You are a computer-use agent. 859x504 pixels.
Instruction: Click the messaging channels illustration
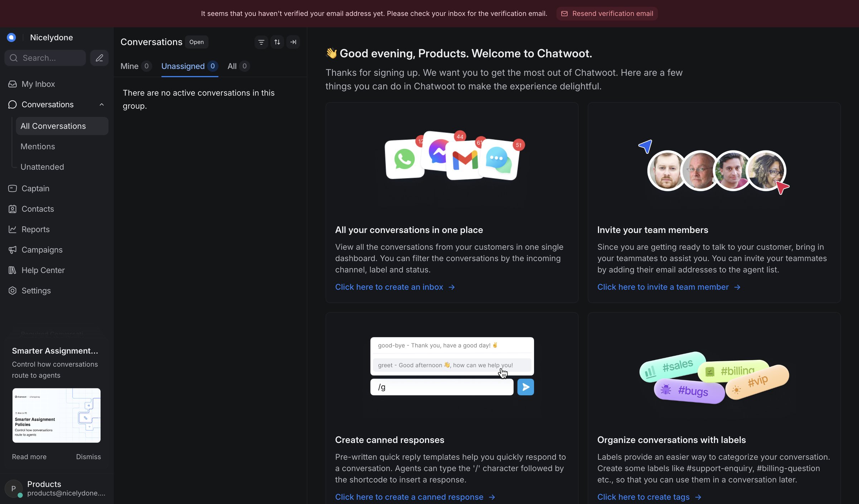coord(455,156)
